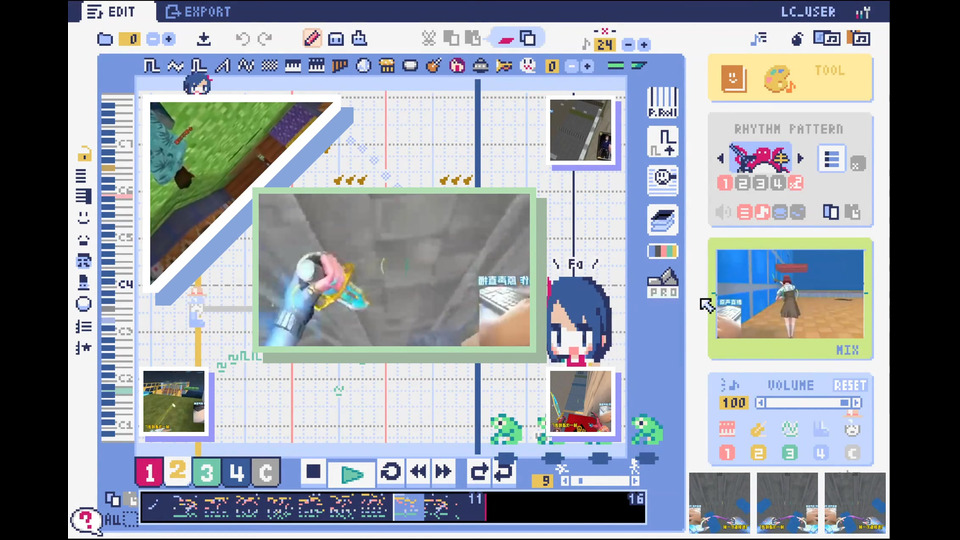
Task: Select volume channel 1 button
Action: [727, 453]
